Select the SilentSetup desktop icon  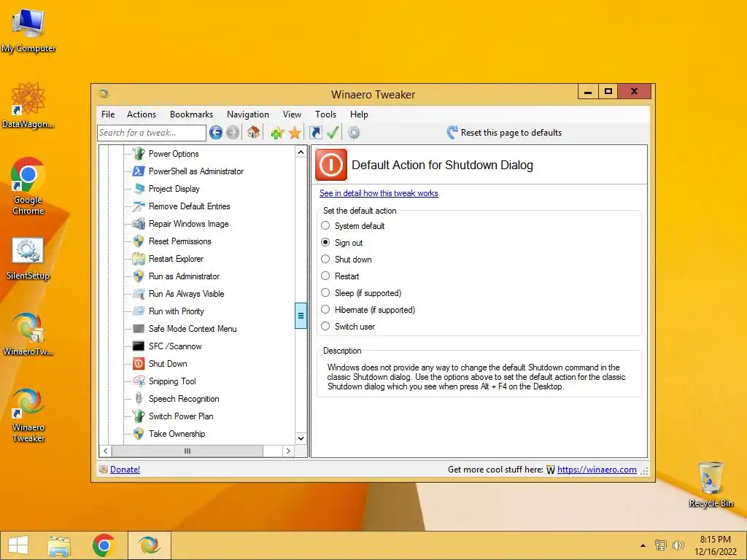pos(28,259)
